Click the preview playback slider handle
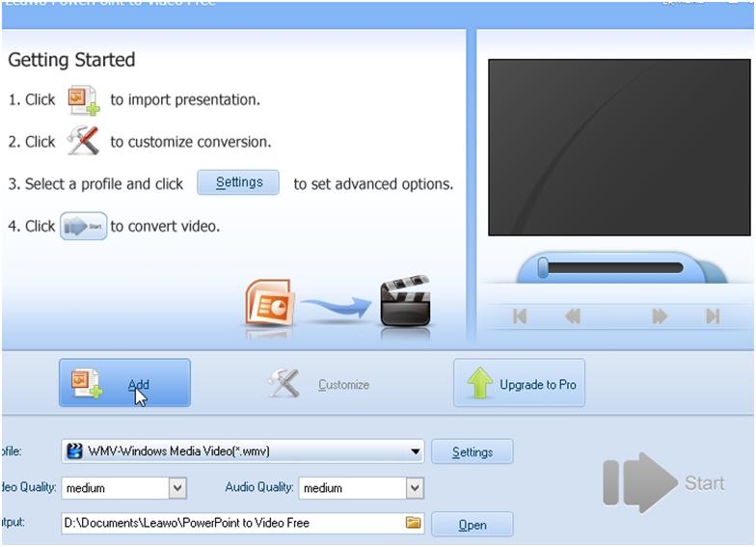Image resolution: width=756 pixels, height=547 pixels. [x=543, y=268]
